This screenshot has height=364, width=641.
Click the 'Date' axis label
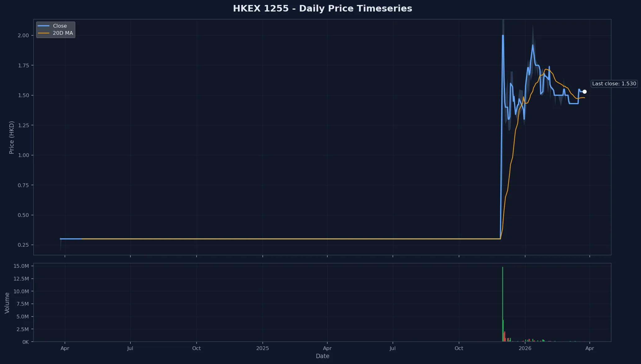pyautogui.click(x=322, y=356)
